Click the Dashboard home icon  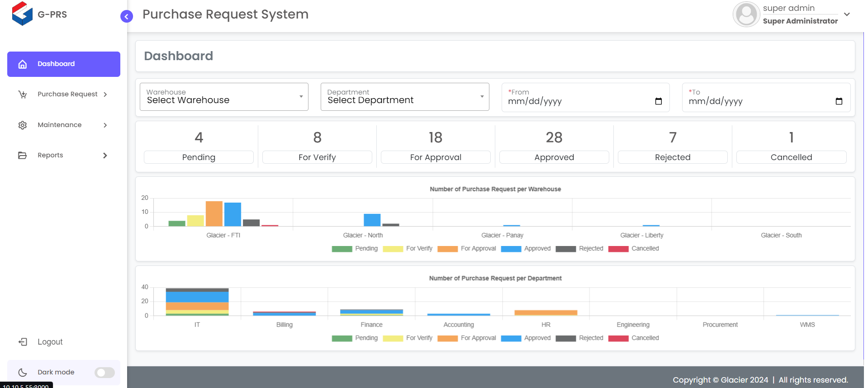(x=23, y=64)
